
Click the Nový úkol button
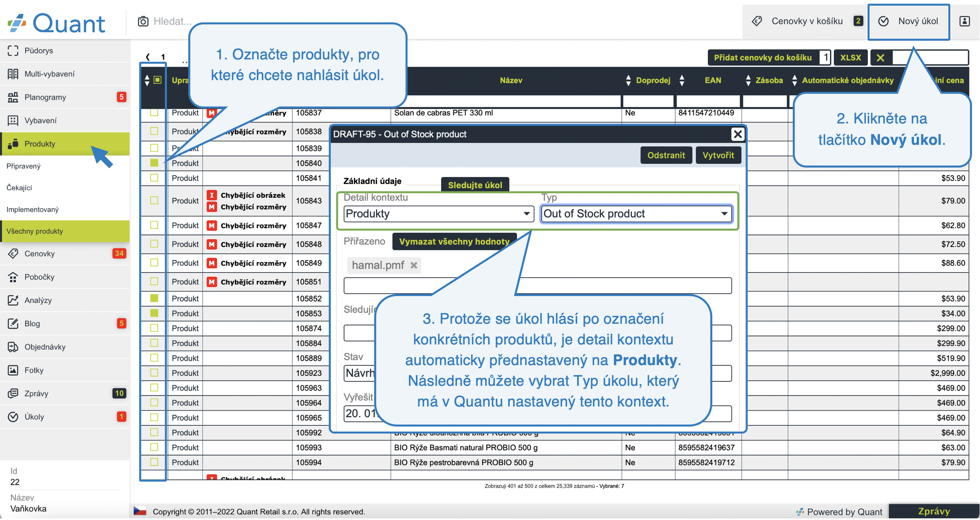pyautogui.click(x=909, y=22)
